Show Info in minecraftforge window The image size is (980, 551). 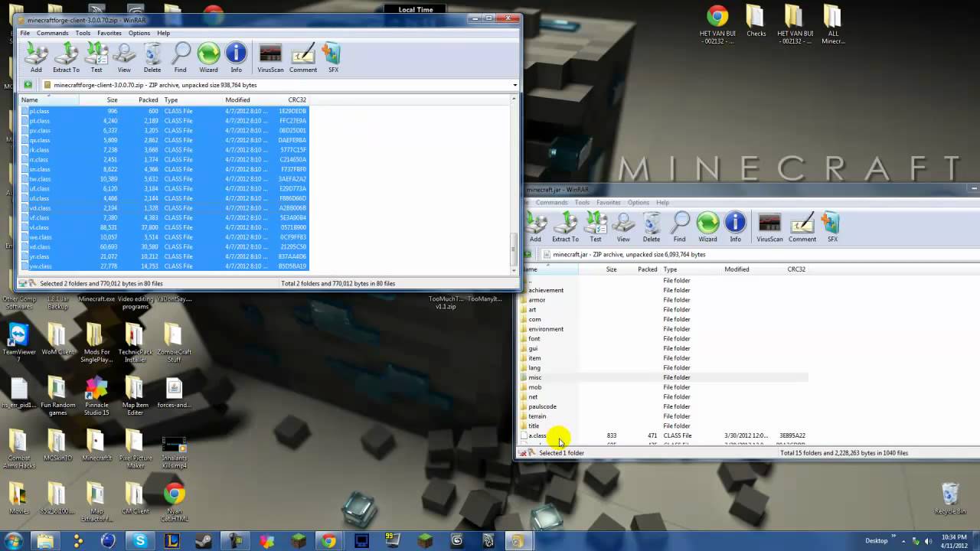point(236,57)
